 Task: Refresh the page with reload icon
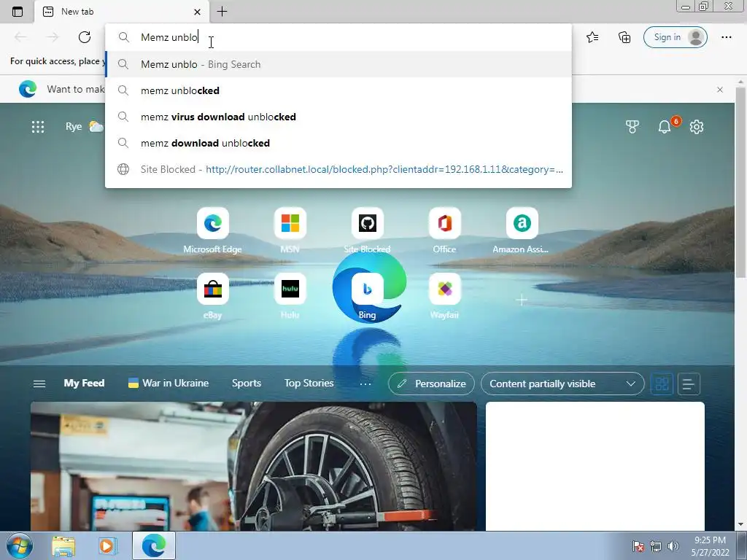click(x=85, y=37)
